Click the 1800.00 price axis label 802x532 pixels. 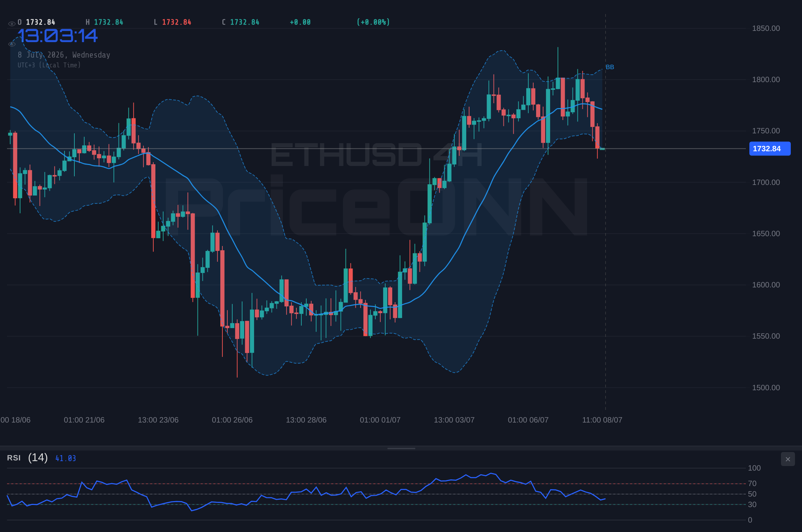click(766, 80)
